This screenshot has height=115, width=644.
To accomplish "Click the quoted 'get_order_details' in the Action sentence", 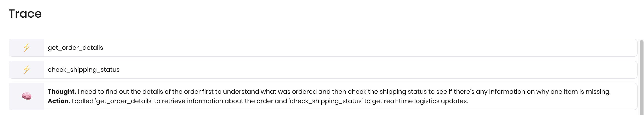I will (124, 101).
